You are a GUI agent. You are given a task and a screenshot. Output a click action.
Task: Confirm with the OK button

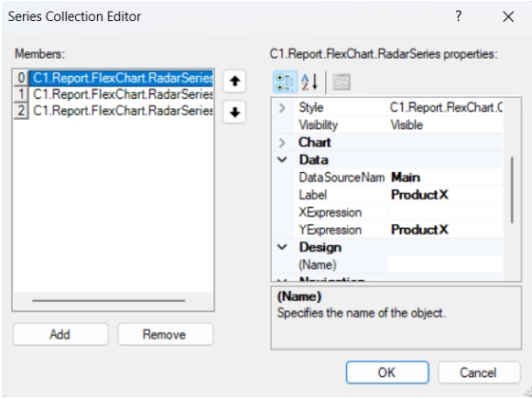387,372
